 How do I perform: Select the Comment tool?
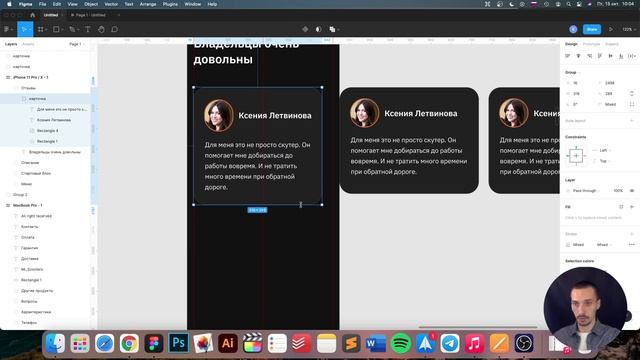(x=115, y=29)
